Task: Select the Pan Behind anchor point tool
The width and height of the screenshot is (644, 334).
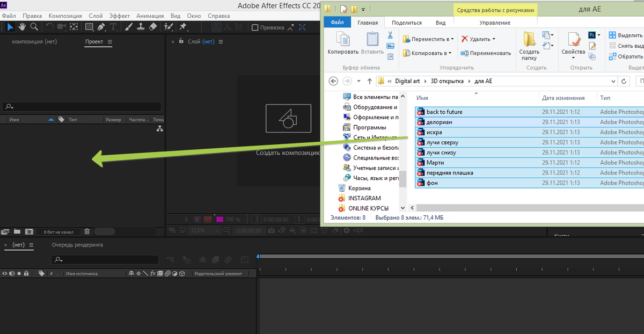Action: point(74,27)
